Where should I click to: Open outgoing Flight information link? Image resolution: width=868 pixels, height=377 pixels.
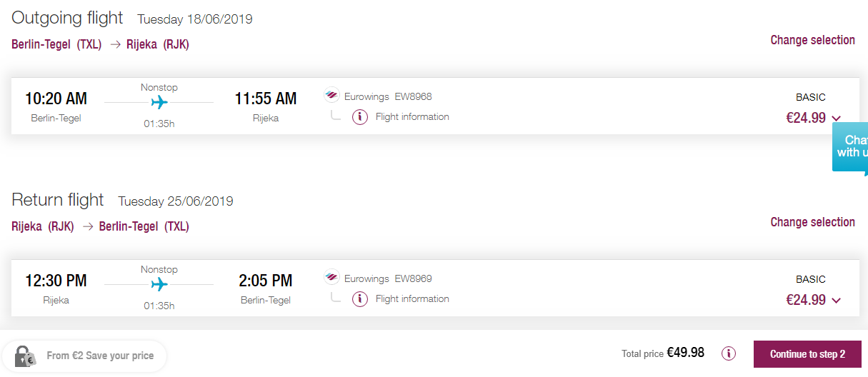[x=412, y=116]
